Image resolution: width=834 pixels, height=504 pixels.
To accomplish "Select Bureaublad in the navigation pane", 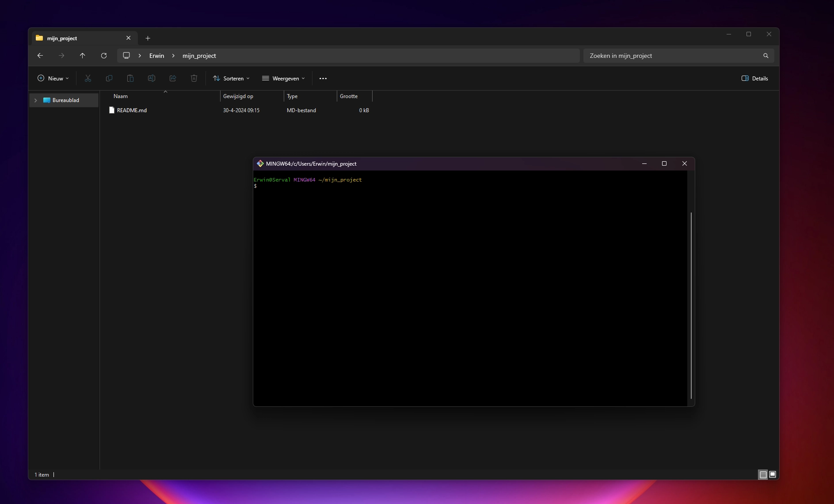I will (64, 100).
